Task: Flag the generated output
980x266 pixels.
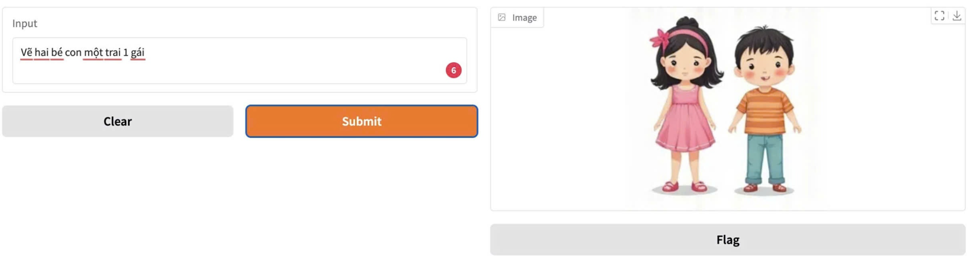Action: [x=727, y=240]
